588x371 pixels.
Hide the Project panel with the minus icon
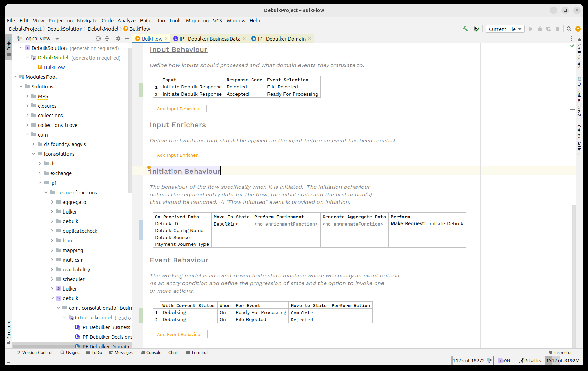click(127, 39)
